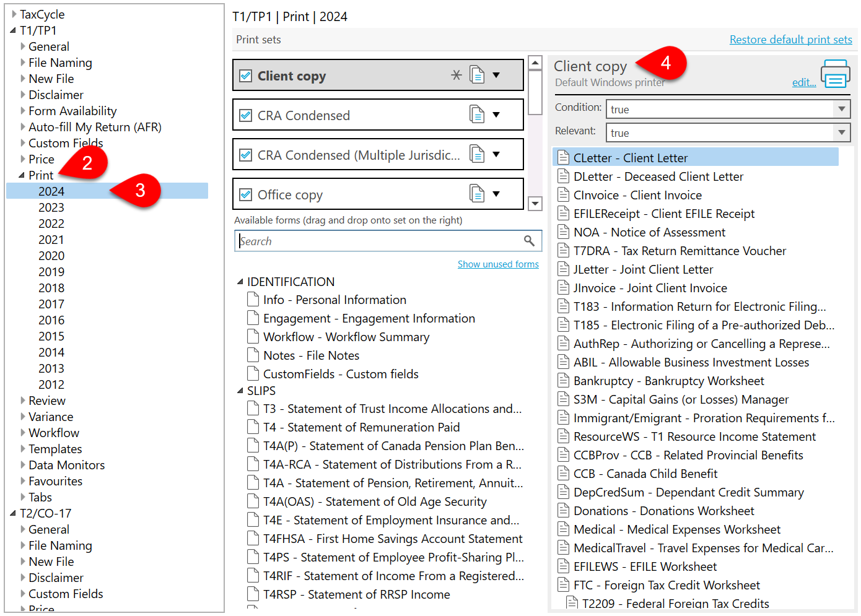
Task: Select Donations - Donations Worksheet
Action: 664,511
